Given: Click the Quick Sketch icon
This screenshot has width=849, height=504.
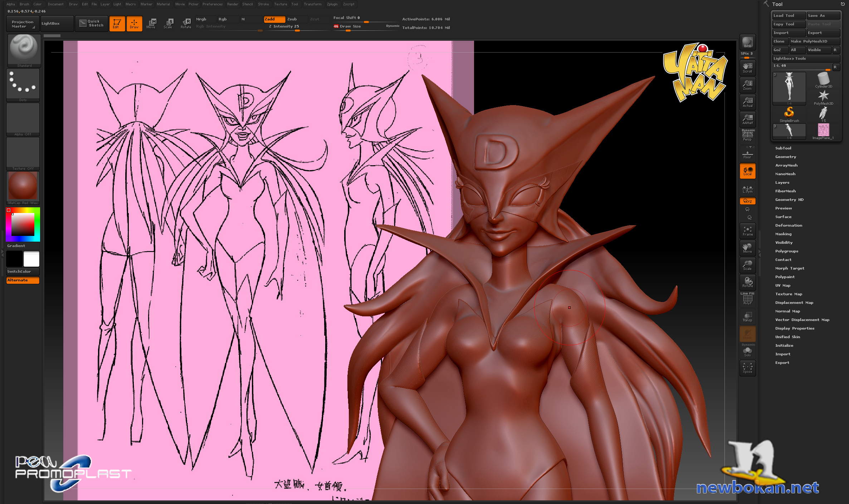Looking at the screenshot, I should (92, 23).
